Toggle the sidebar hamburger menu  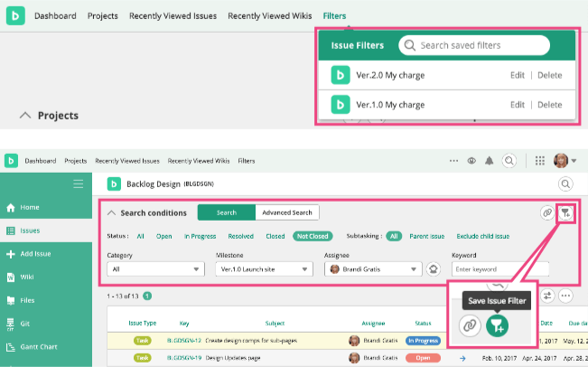79,183
